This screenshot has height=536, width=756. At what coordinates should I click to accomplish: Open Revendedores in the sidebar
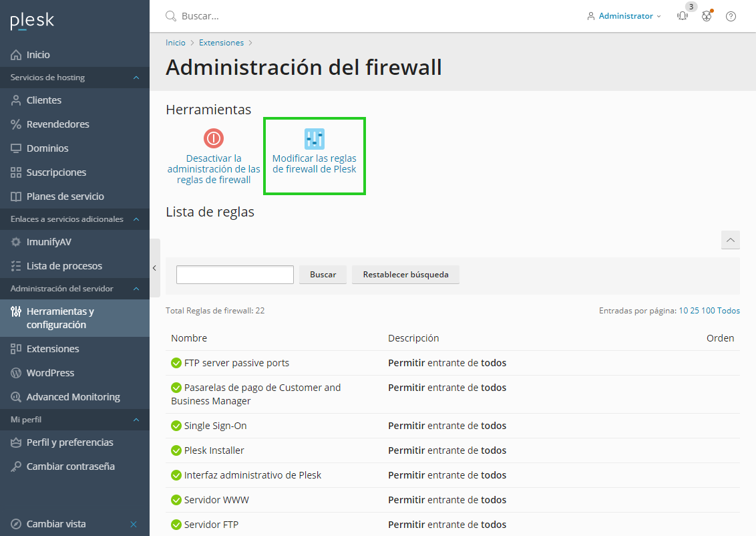coord(58,124)
